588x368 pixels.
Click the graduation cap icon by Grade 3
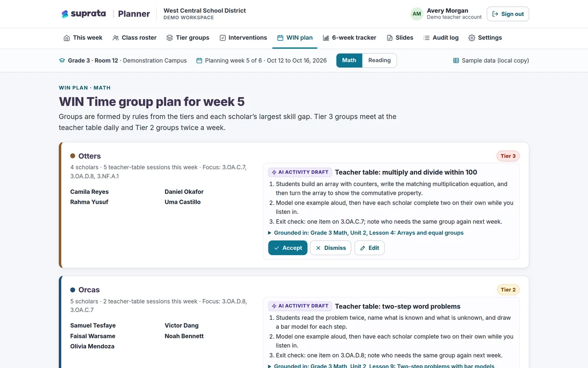tap(62, 61)
